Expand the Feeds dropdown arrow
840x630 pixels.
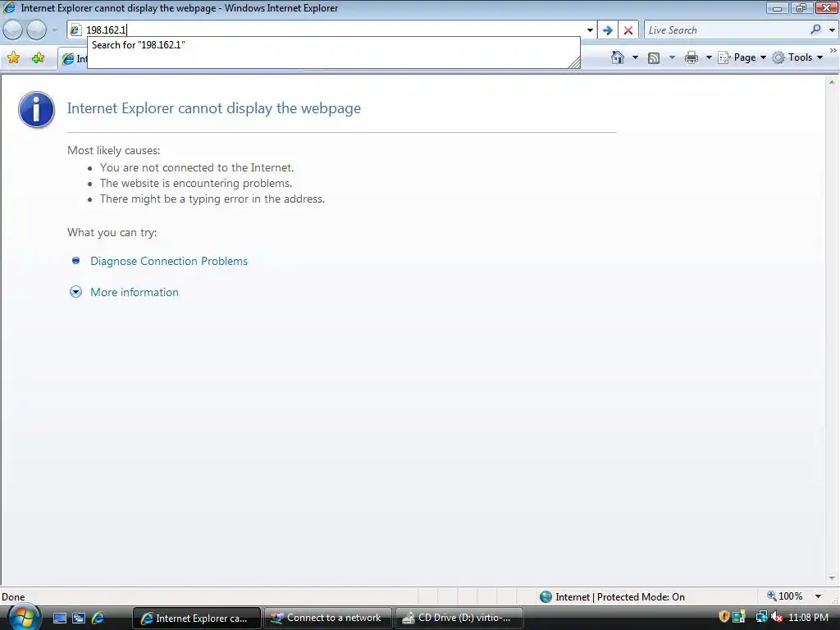coord(673,57)
